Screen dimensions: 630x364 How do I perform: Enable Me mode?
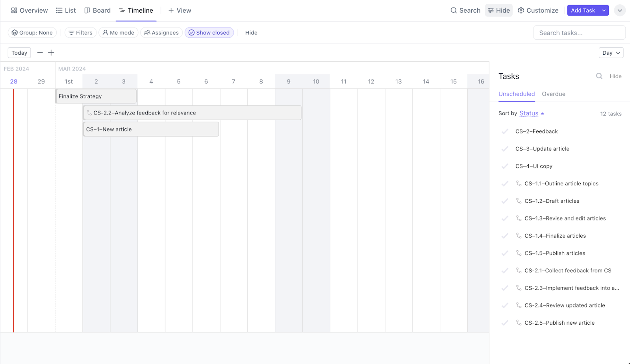[x=105, y=33]
